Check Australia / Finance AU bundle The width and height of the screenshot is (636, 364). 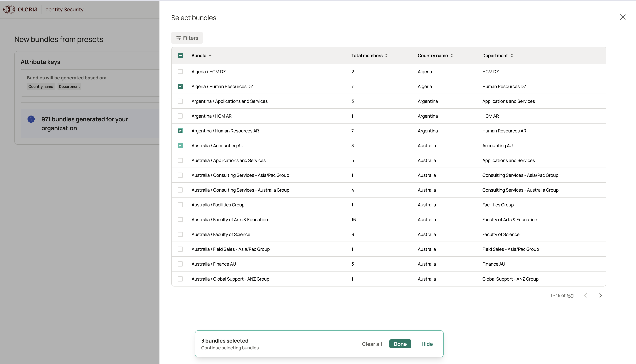point(180,264)
